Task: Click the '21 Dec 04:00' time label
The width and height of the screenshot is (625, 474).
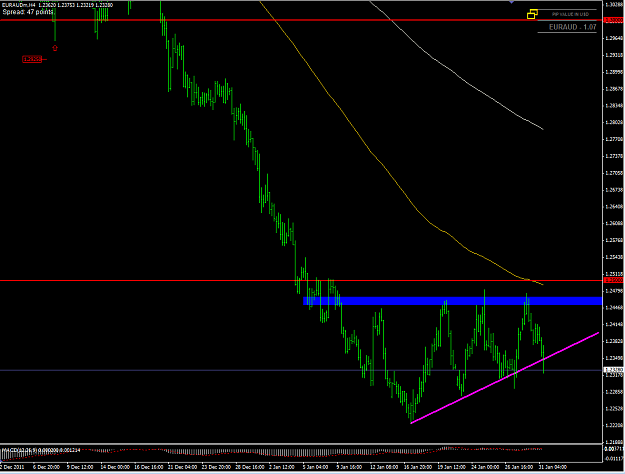Action: coord(183,467)
